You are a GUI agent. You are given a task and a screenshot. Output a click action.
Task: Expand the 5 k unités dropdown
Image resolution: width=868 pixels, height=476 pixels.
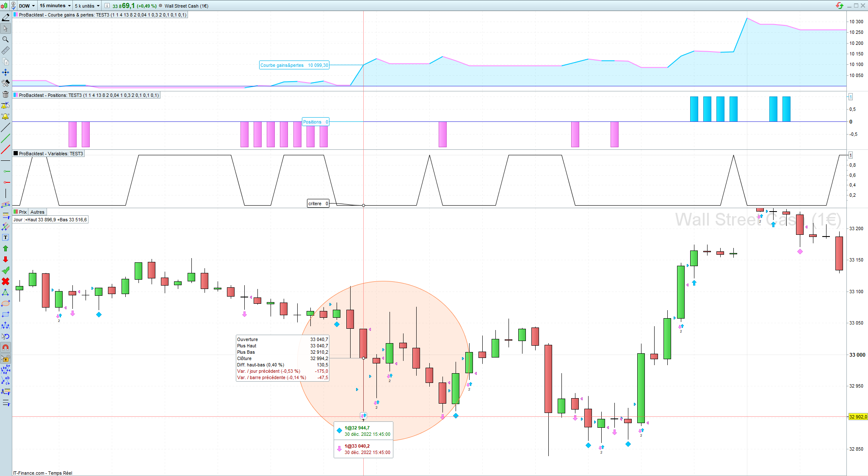point(87,6)
